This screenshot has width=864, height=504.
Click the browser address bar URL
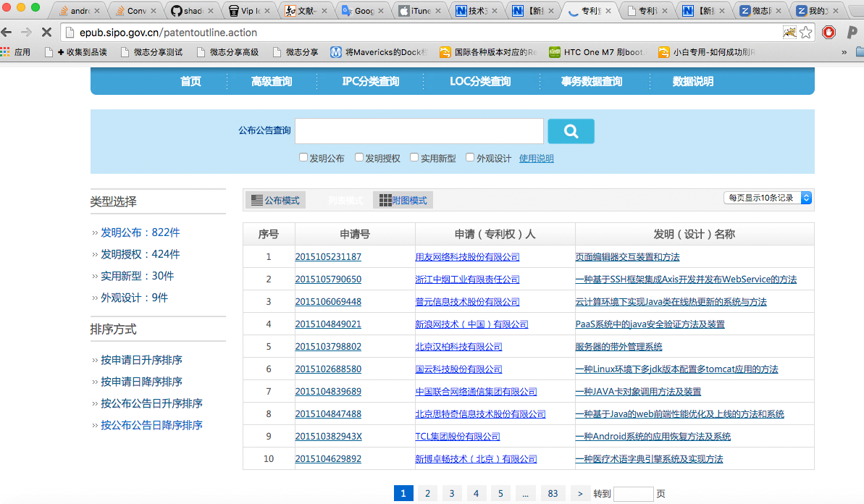(168, 33)
